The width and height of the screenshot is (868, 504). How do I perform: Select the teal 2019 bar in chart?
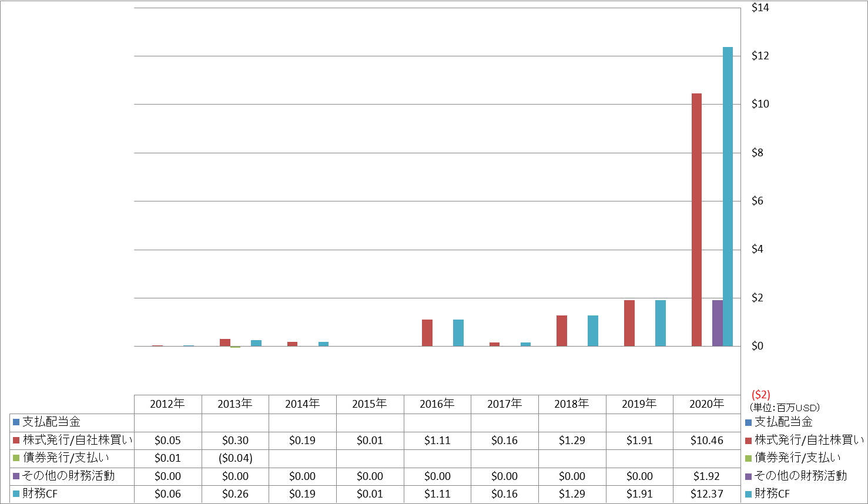click(x=661, y=323)
